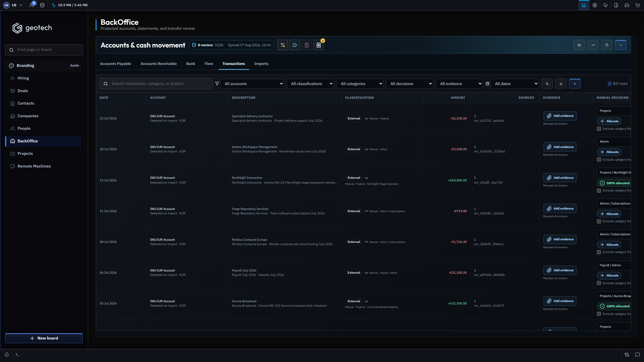Click the cloud icon in the top bar

click(x=606, y=5)
